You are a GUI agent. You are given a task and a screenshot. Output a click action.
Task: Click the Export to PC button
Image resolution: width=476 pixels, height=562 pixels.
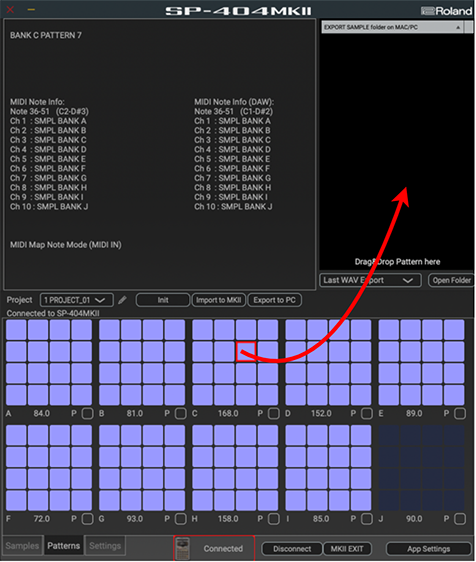tap(275, 300)
